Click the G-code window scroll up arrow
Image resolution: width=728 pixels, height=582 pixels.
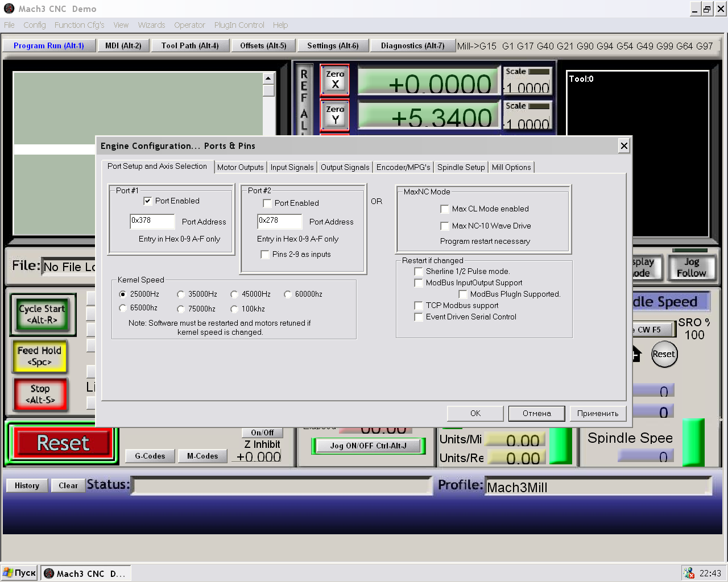pos(269,78)
